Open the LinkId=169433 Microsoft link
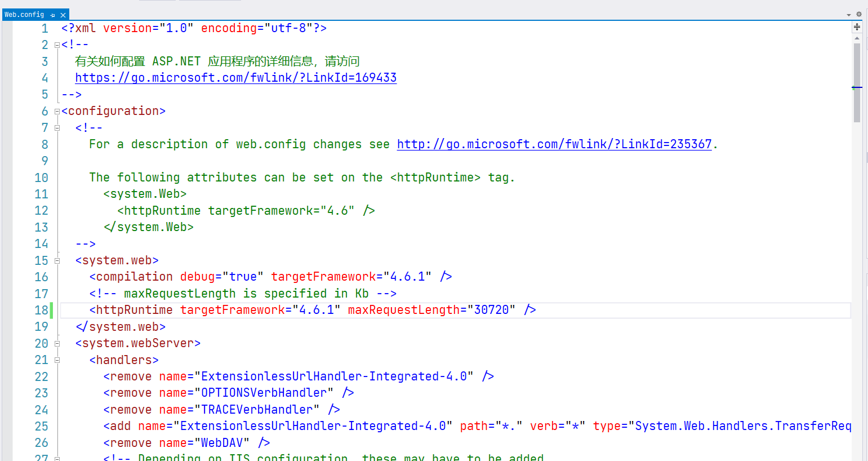Viewport: 868px width, 461px height. pos(236,78)
